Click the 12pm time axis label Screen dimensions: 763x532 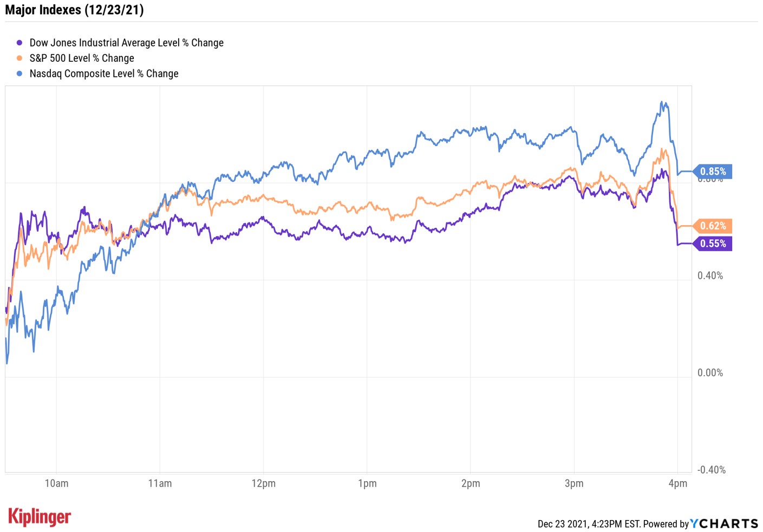[x=263, y=483]
